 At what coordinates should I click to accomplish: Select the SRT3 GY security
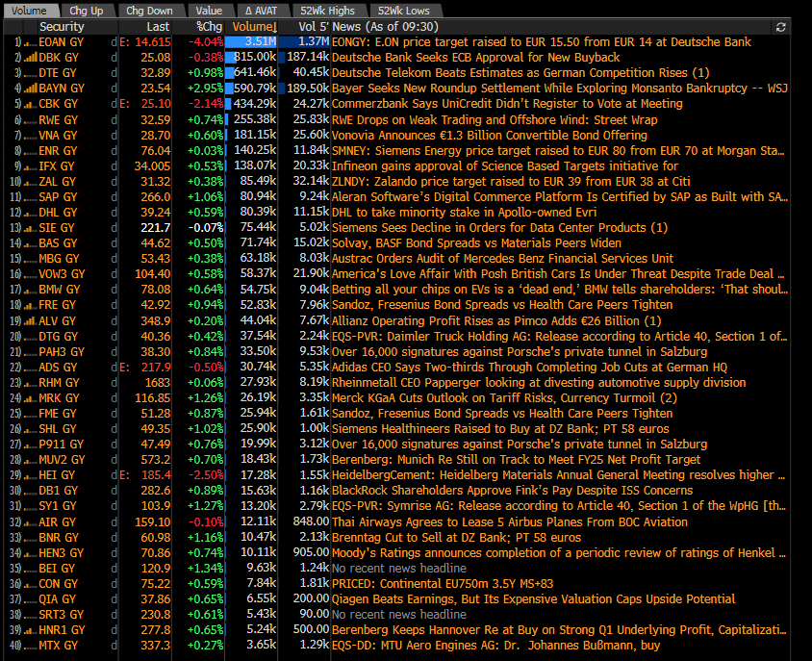pyautogui.click(x=62, y=615)
